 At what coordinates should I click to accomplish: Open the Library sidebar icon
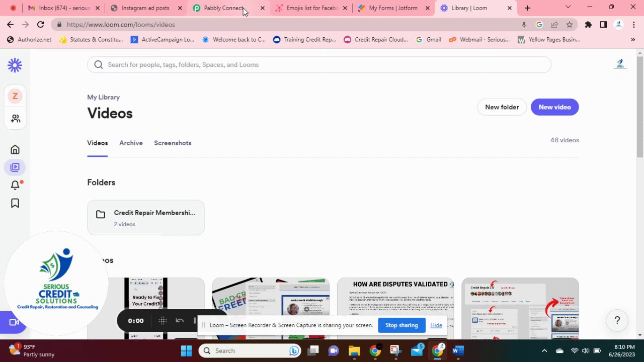coord(15,167)
